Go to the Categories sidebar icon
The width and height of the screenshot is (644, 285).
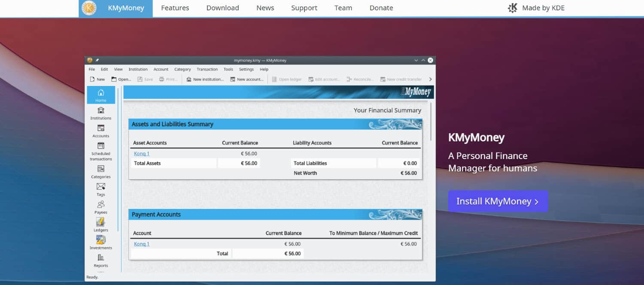[100, 172]
